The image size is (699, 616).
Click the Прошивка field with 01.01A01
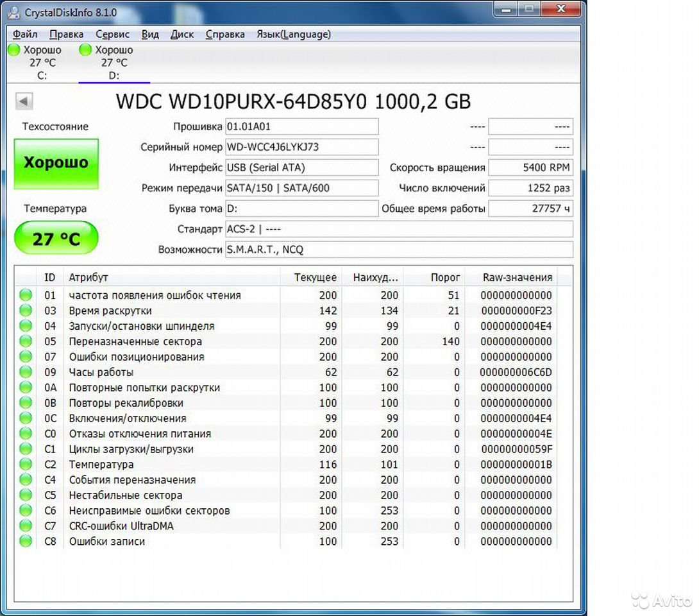pos(302,126)
